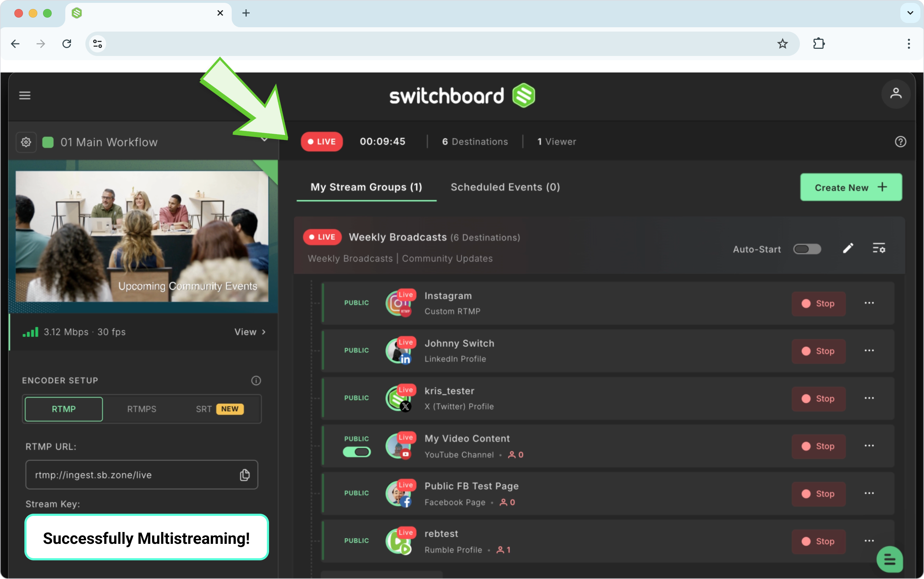924x579 pixels.
Task: Go back to the previous page
Action: pos(15,44)
